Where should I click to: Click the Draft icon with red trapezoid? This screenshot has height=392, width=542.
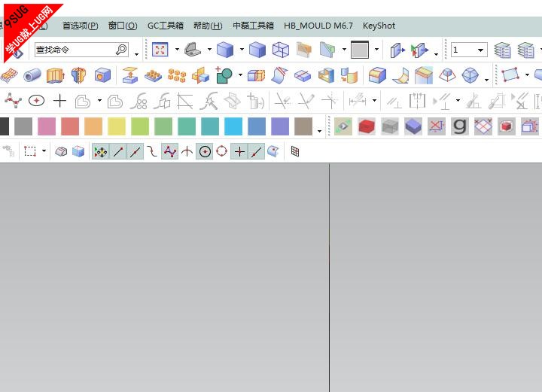pyautogui.click(x=447, y=75)
